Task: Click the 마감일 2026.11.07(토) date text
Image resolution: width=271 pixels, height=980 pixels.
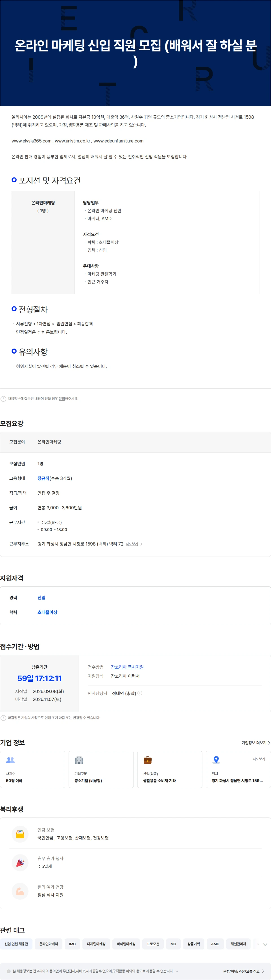Action: pyautogui.click(x=47, y=699)
